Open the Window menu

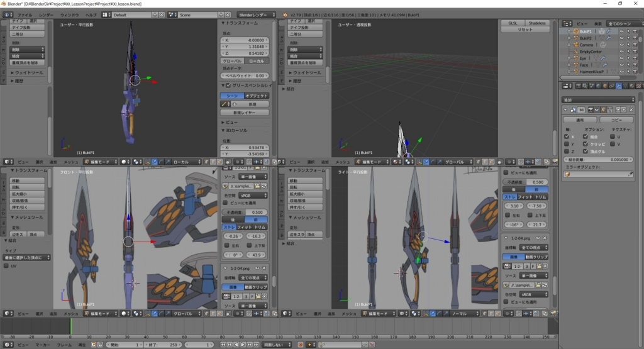point(69,15)
